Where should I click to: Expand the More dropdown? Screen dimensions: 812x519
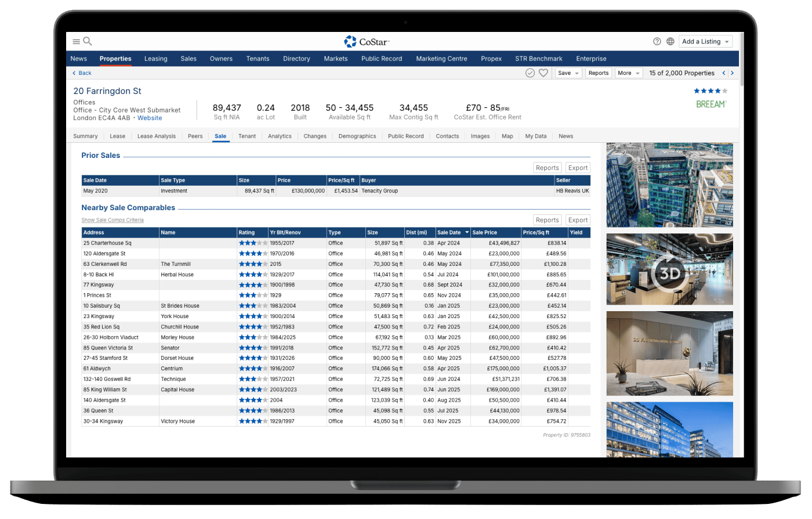(629, 73)
